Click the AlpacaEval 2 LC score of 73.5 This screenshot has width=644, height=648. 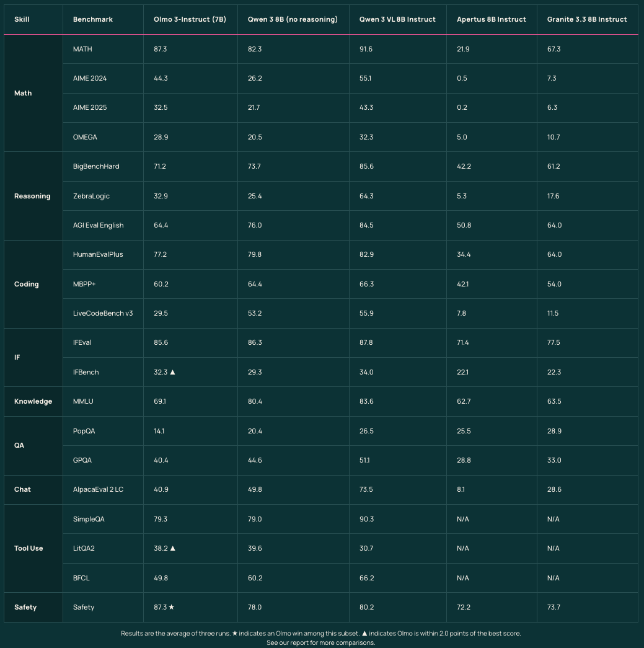[x=366, y=489]
